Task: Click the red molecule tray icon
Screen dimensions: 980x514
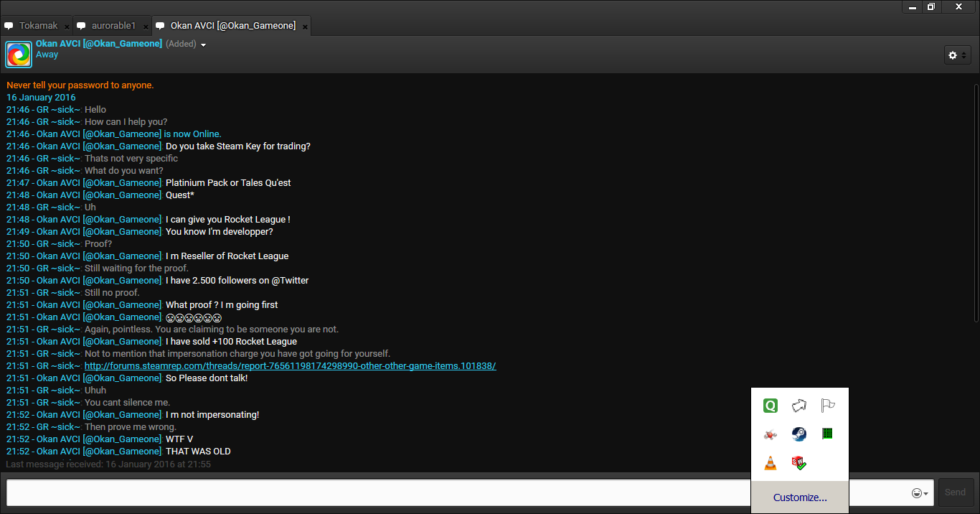Action: click(770, 434)
